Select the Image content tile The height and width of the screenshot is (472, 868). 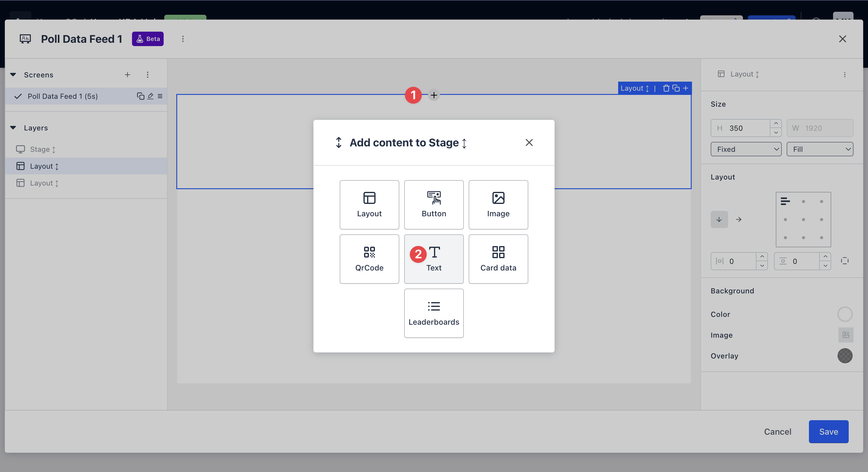coord(498,204)
